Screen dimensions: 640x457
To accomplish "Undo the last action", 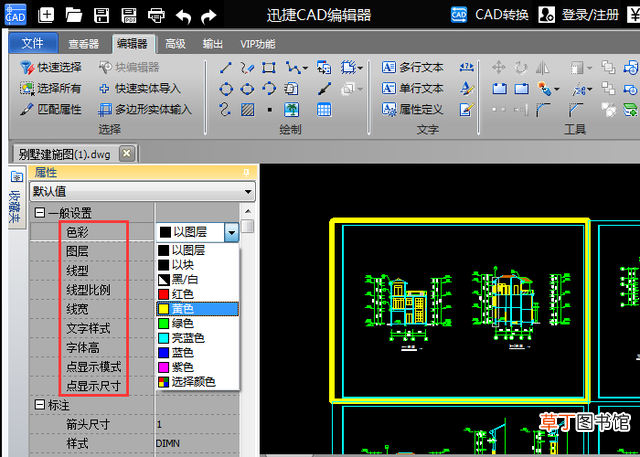I will click(x=183, y=16).
